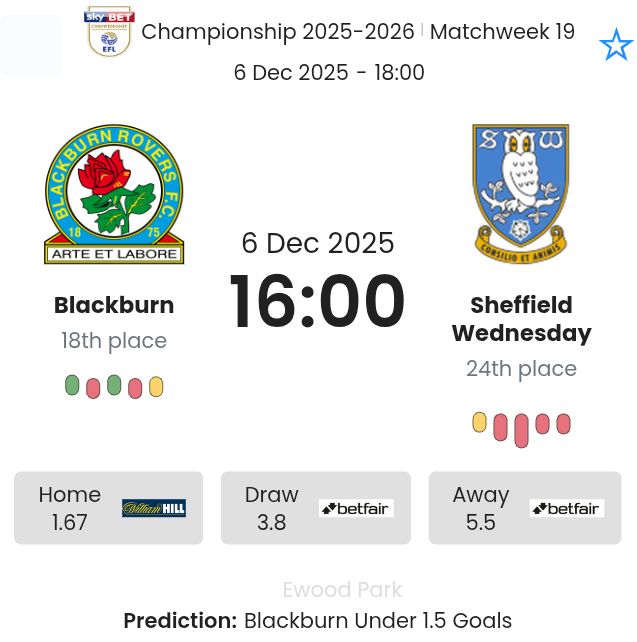
Task: Click Blackburn's first green form indicator
Action: pos(72,385)
